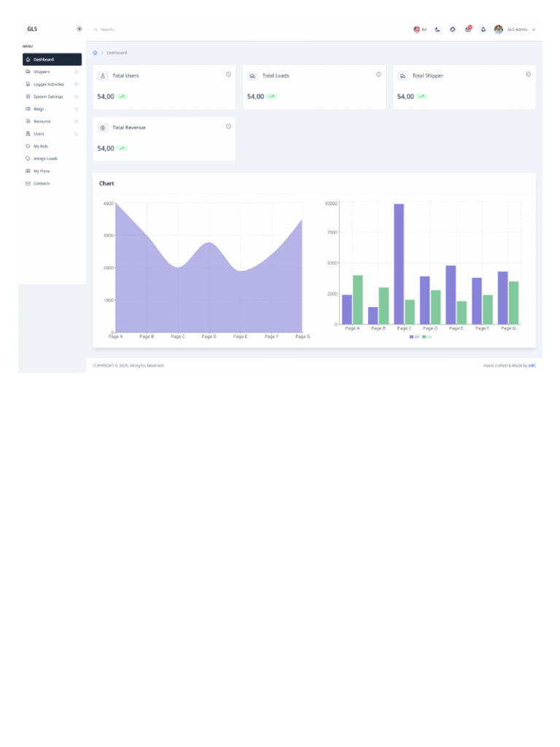
Task: Click the theme customizer icon in header
Action: click(452, 29)
